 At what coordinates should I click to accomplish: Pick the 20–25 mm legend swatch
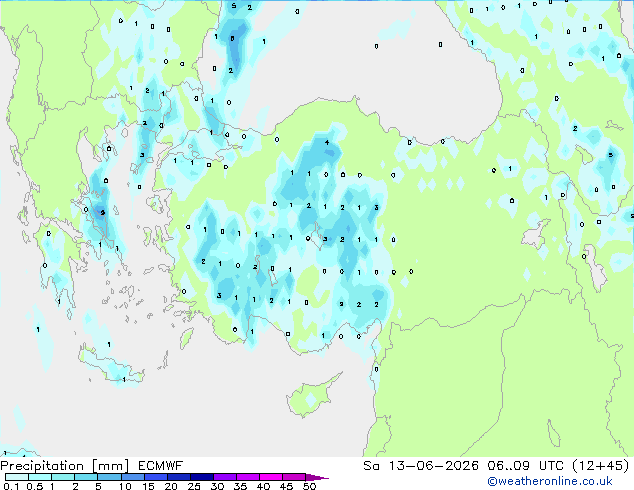point(178,477)
